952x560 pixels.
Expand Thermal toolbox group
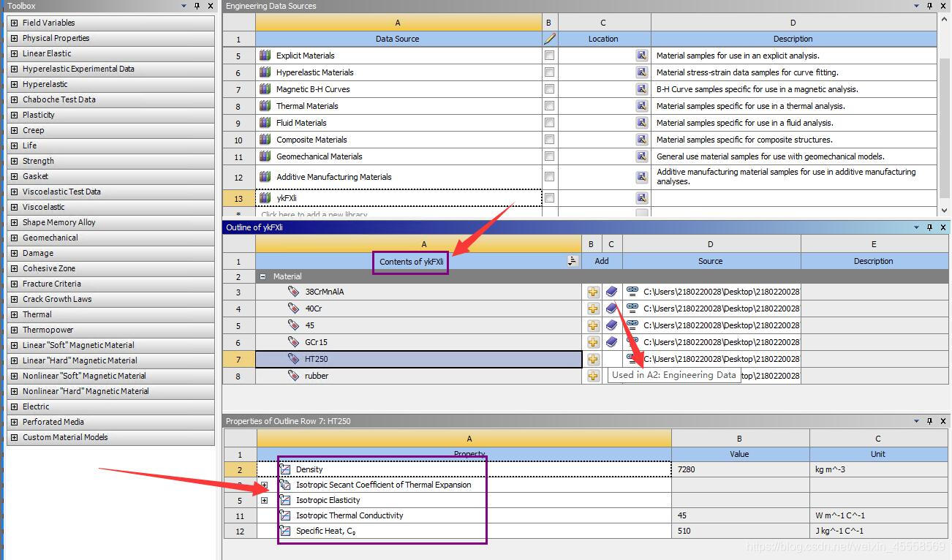tap(14, 314)
